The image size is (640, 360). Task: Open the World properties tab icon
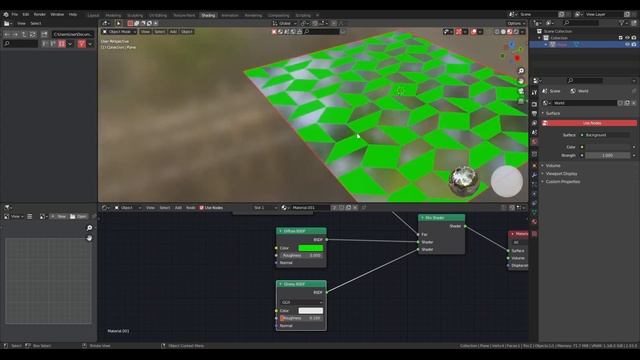point(534,142)
